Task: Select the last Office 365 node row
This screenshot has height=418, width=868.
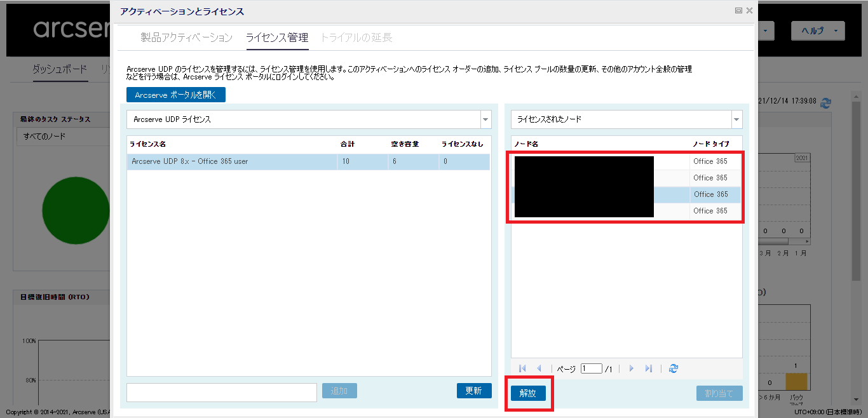Action: pyautogui.click(x=627, y=211)
